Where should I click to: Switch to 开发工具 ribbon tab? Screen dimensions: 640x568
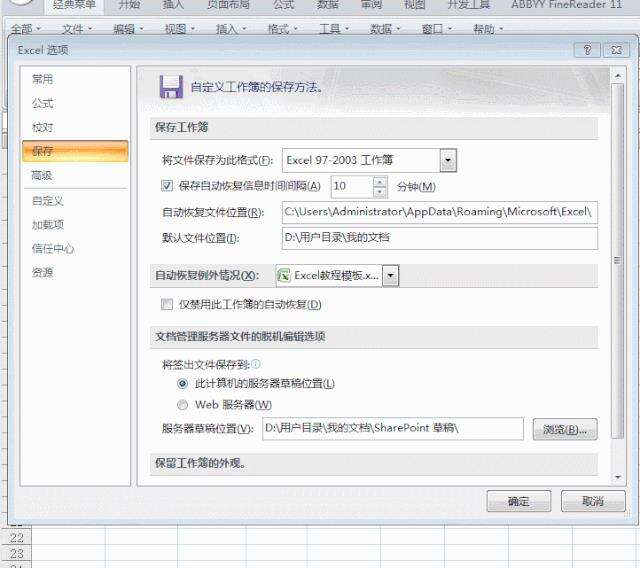point(469,5)
